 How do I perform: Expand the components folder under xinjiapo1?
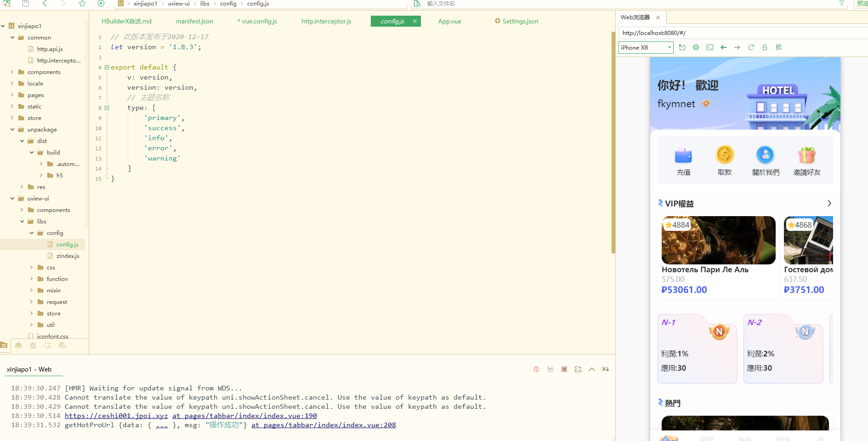point(12,72)
